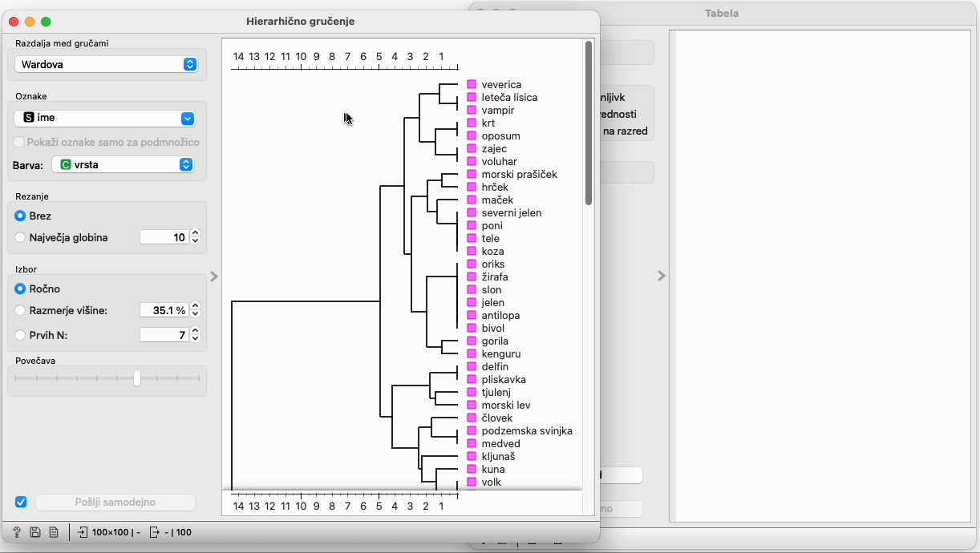980x553 pixels.
Task: Toggle Pokaži oznake samo za podmnožico checkbox
Action: 19,142
